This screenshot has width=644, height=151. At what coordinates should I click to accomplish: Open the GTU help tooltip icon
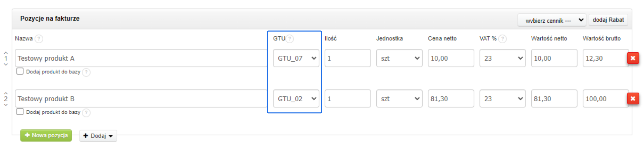[290, 39]
